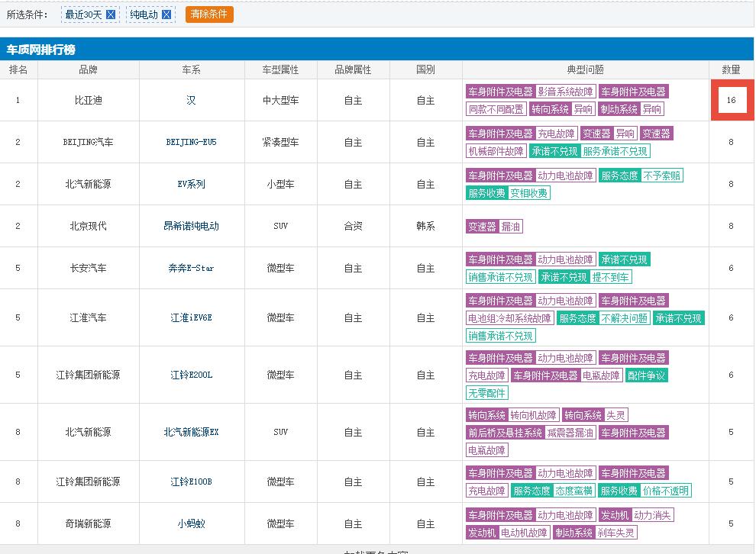Remove the 最近30天 filter with its X icon

[x=111, y=14]
